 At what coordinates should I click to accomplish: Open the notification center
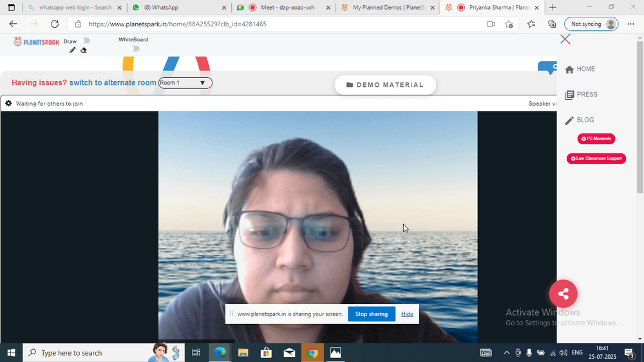[x=630, y=352]
